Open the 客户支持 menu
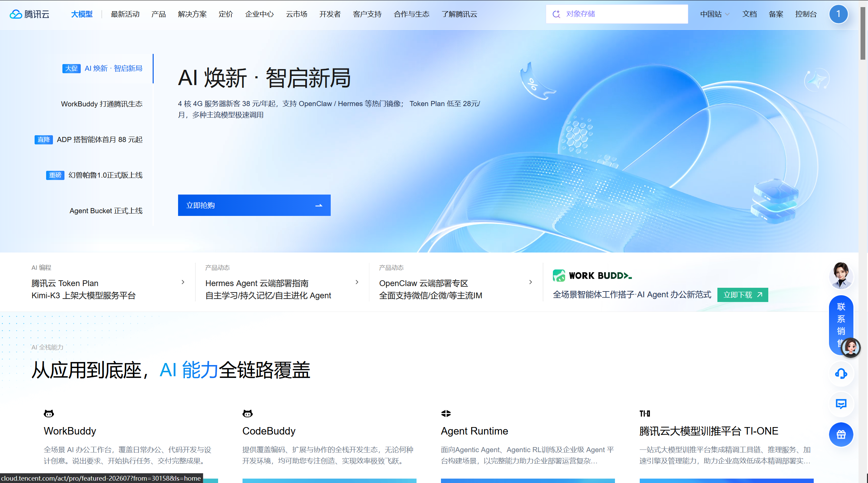 (367, 14)
